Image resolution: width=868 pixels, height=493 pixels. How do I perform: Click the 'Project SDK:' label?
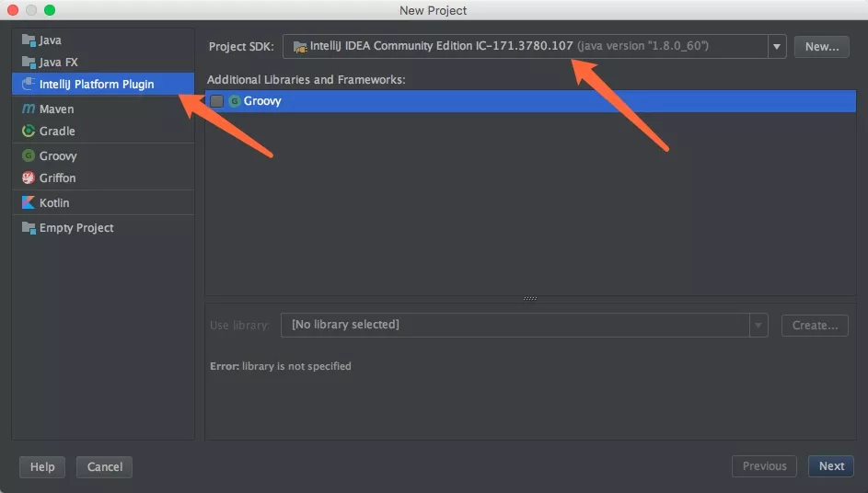[x=241, y=47]
